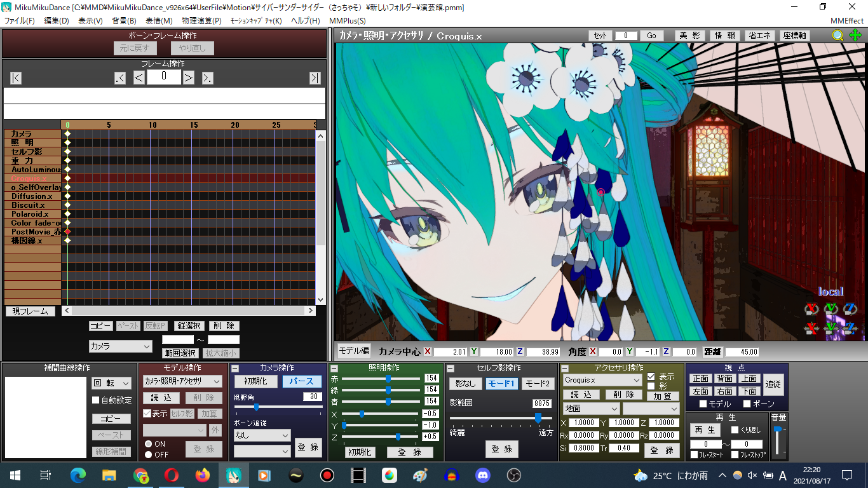Click the 正面 front view button
The width and height of the screenshot is (868, 488).
[700, 378]
